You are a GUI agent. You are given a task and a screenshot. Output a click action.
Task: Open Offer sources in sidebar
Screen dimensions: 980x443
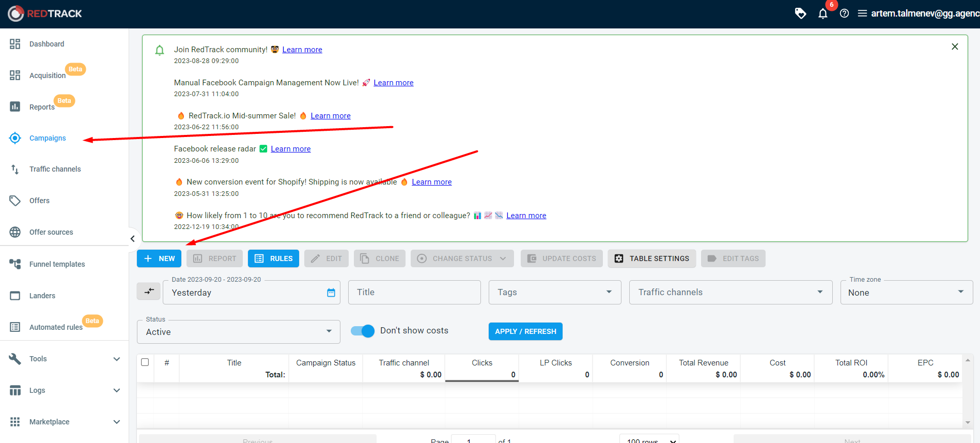(x=51, y=232)
